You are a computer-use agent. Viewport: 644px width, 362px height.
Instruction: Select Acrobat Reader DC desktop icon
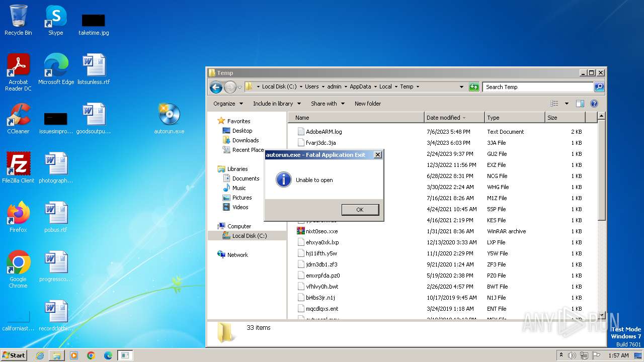pos(18,72)
